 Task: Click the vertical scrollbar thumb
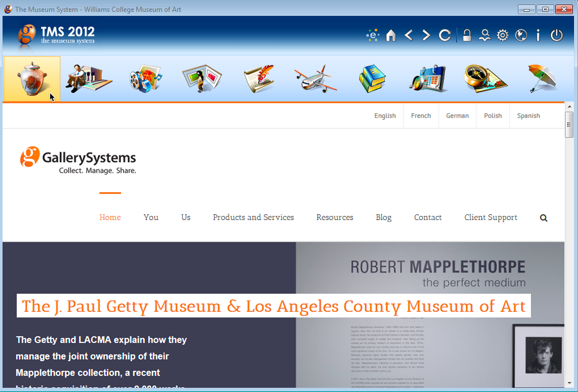click(569, 125)
